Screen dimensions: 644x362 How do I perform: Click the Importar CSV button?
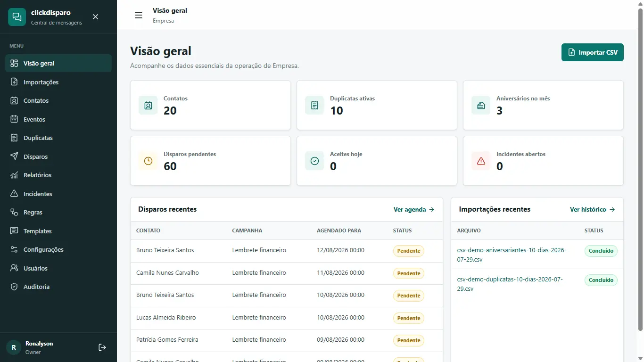(x=592, y=52)
